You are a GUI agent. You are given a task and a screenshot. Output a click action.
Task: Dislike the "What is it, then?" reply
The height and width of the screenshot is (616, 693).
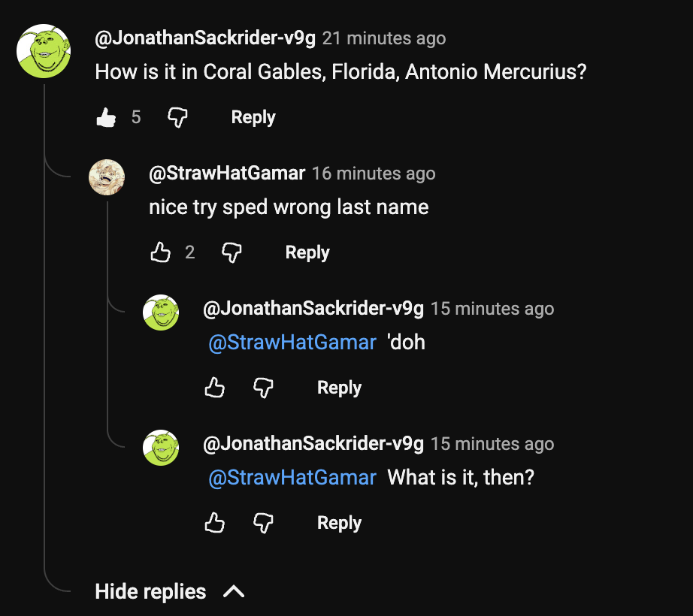[x=263, y=523]
